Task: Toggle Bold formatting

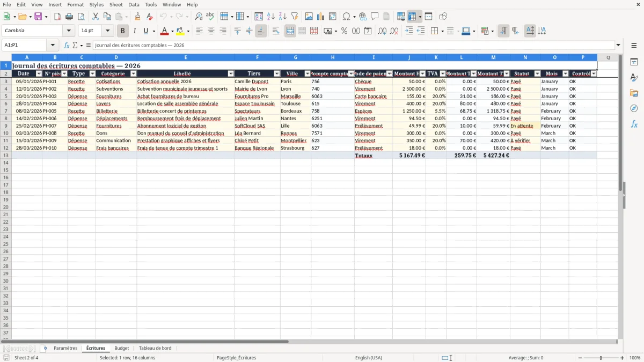Action: point(122,31)
